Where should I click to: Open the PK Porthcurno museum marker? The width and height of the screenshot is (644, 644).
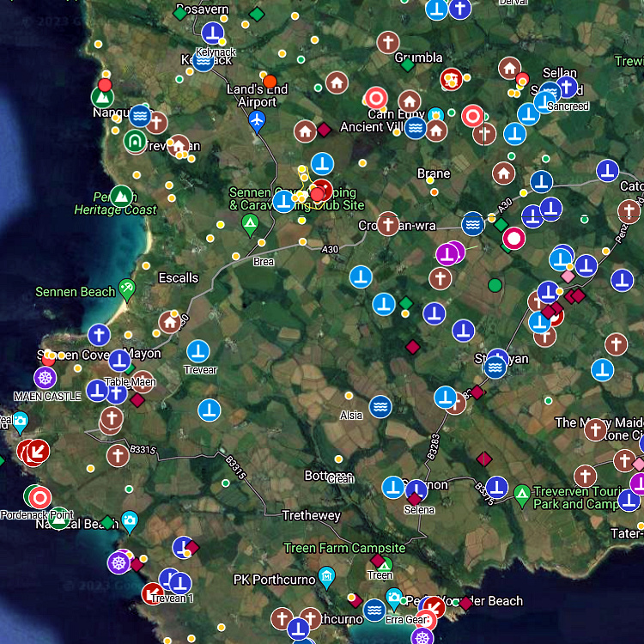click(x=326, y=576)
